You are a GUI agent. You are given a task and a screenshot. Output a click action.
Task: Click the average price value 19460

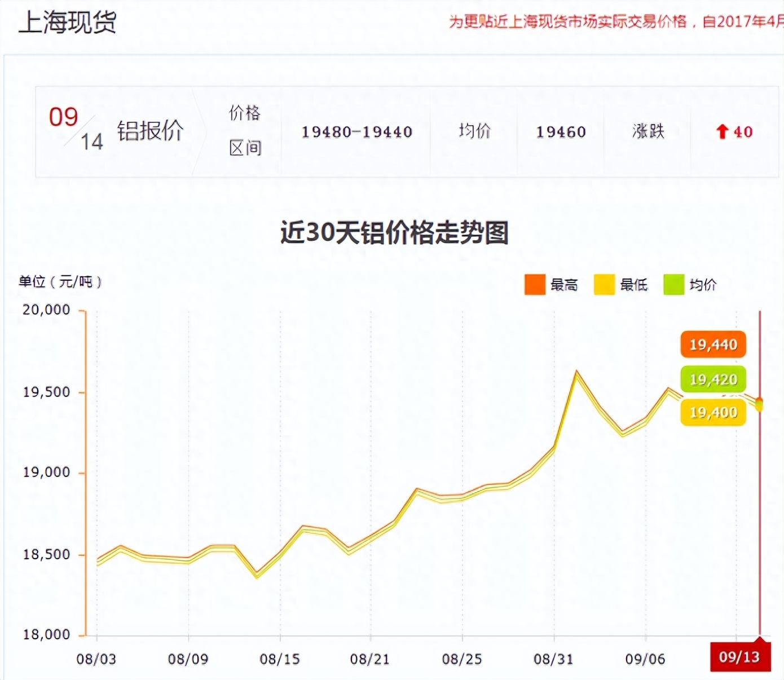(561, 132)
